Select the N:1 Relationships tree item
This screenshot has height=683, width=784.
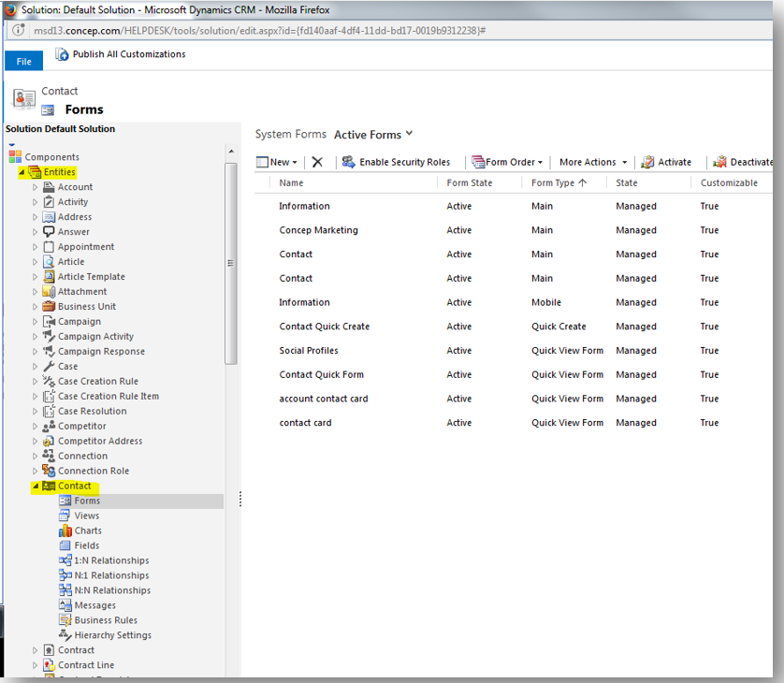pos(111,575)
